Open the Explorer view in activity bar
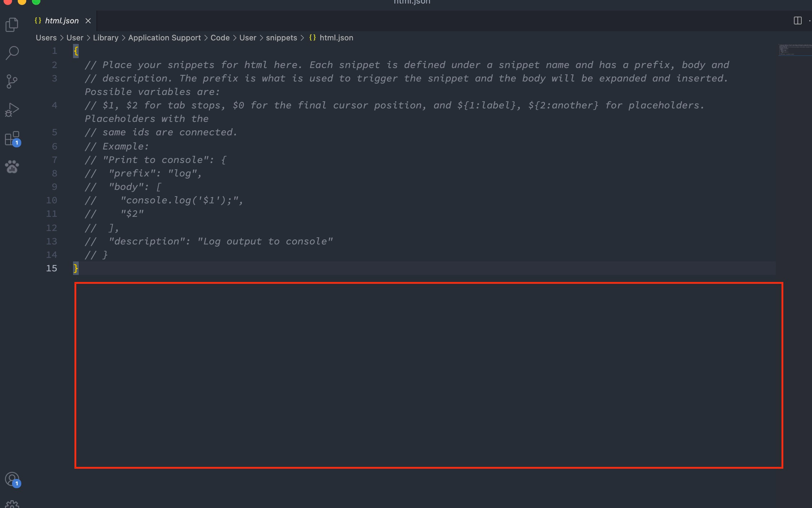Viewport: 812px width, 508px height. pyautogui.click(x=12, y=25)
